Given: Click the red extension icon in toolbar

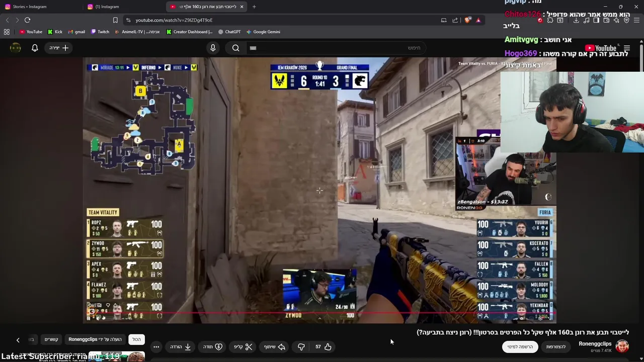Looking at the screenshot, I should click(540, 20).
